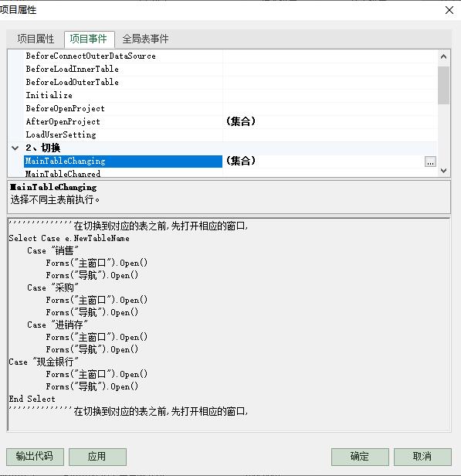The height and width of the screenshot is (476, 461).
Task: Switch to the 全局表事件 tab
Action: click(145, 39)
